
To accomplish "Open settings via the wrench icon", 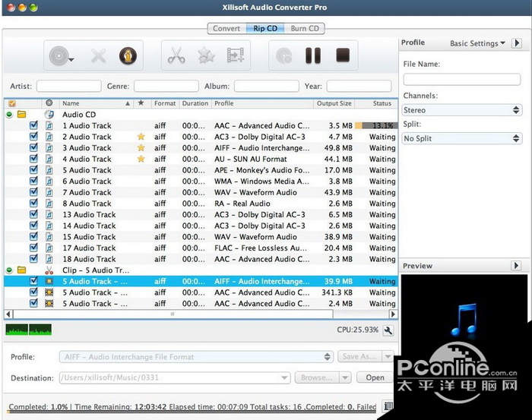I will 388,330.
